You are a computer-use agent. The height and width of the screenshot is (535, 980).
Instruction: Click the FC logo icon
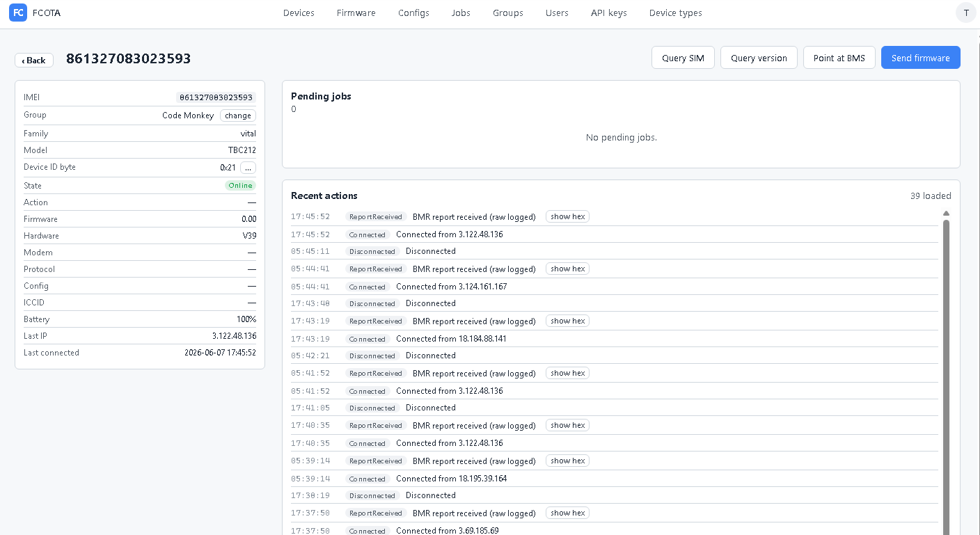coord(18,13)
